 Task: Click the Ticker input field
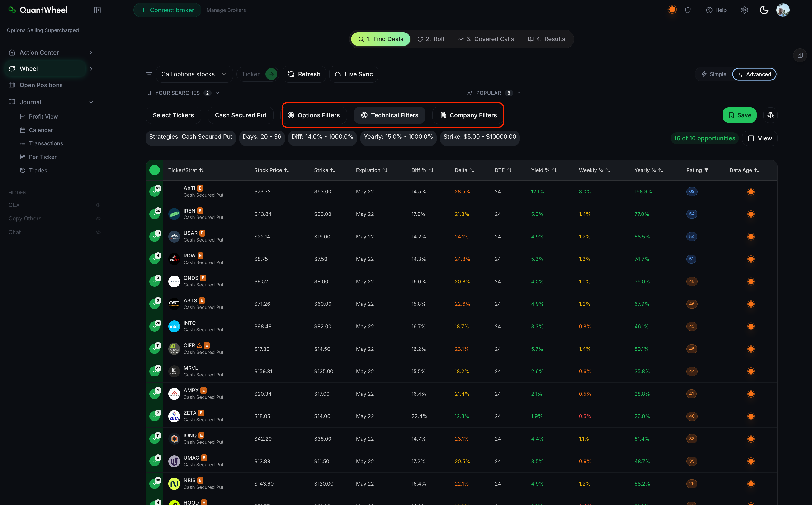coord(252,74)
